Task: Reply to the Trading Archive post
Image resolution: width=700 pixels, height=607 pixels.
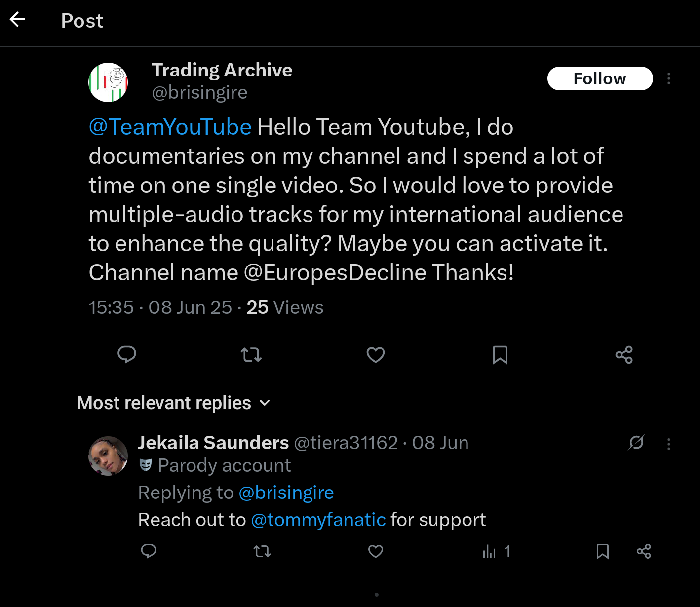Action: pyautogui.click(x=127, y=354)
